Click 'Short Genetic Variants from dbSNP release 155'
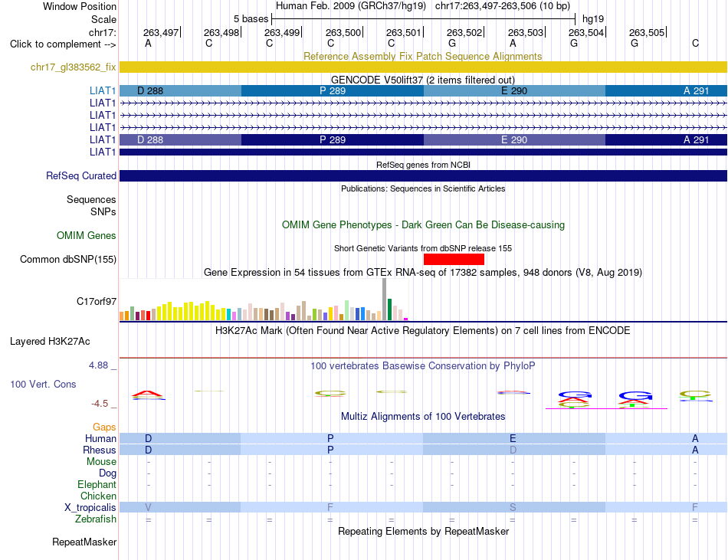 tap(423, 248)
